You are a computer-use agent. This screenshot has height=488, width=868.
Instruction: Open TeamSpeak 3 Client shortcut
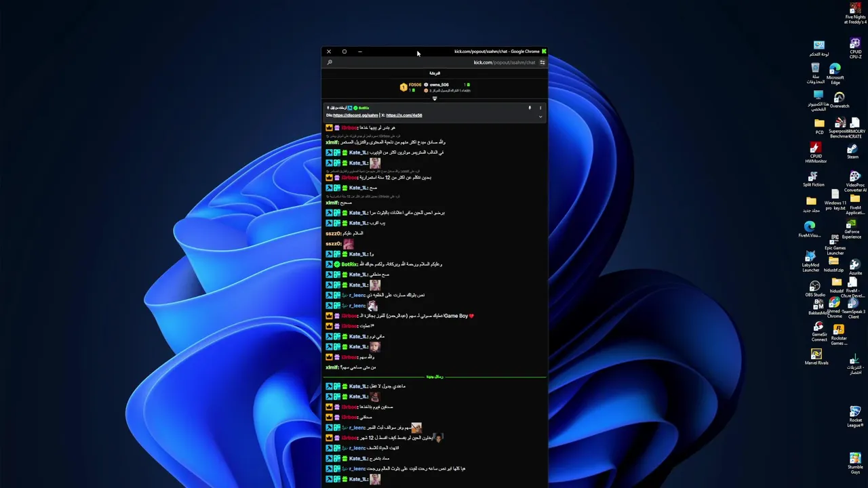click(x=853, y=308)
